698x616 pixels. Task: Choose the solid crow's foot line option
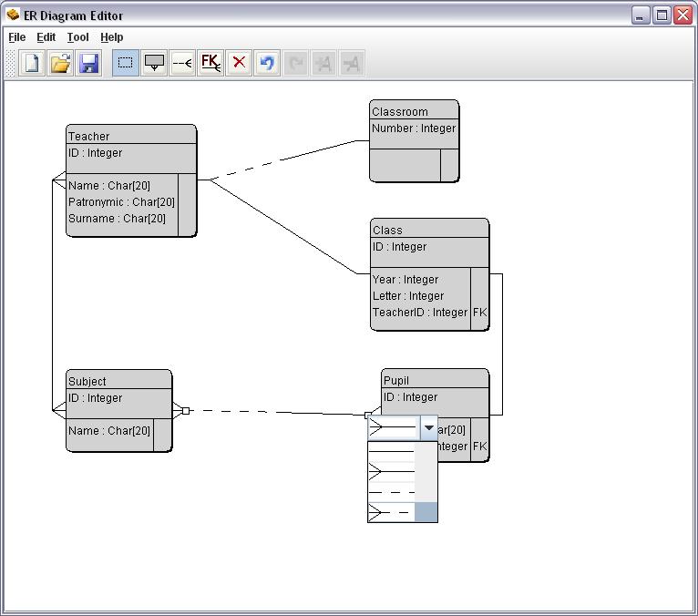[x=392, y=471]
